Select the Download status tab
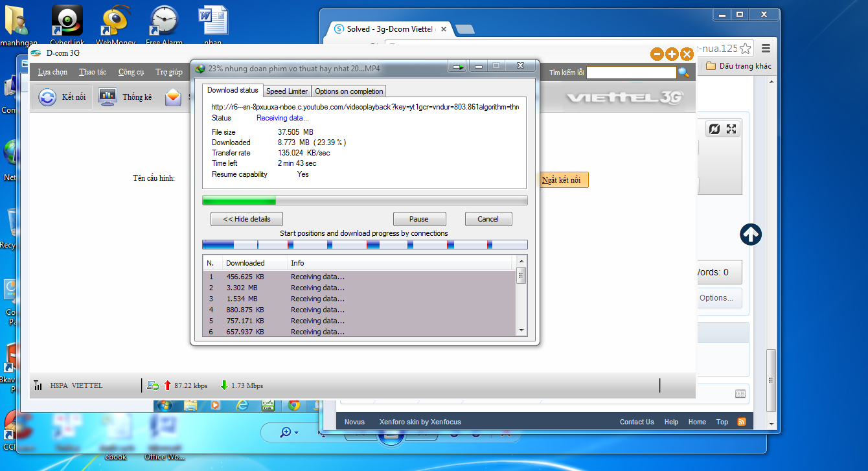The width and height of the screenshot is (868, 471). [233, 90]
